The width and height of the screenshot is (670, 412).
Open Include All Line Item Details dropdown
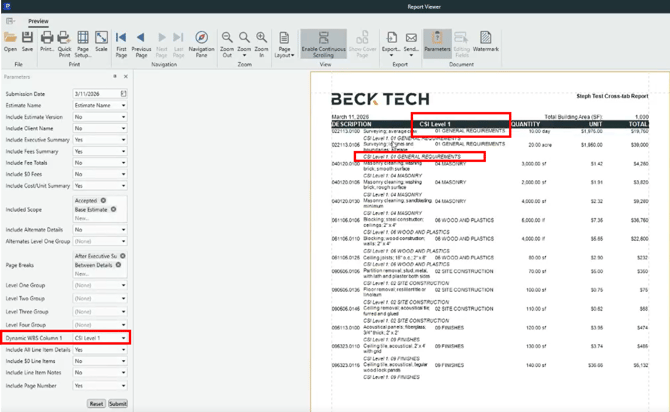123,350
